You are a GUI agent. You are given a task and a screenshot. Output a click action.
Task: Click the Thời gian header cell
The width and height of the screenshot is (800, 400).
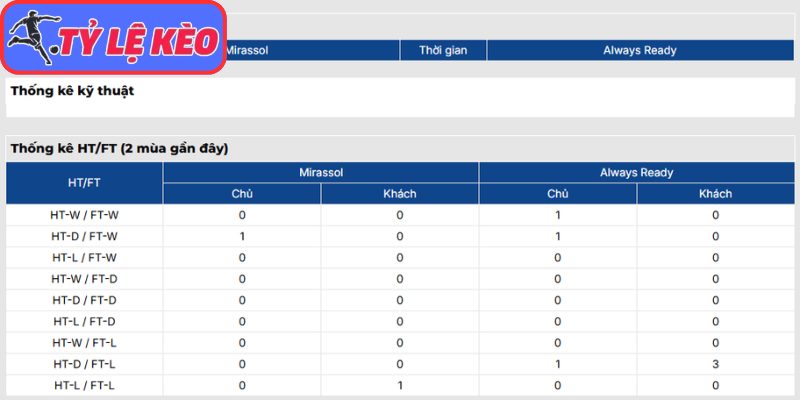443,50
